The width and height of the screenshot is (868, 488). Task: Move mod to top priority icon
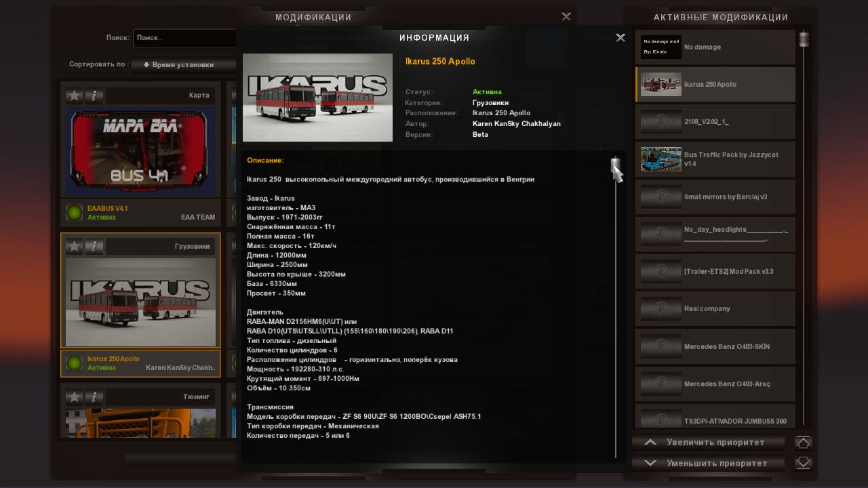click(x=803, y=443)
